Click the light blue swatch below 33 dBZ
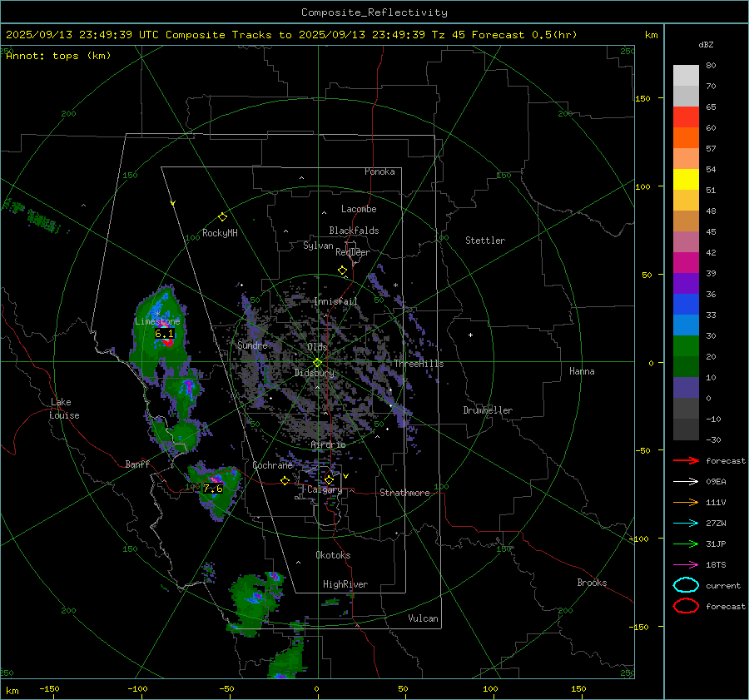The width and height of the screenshot is (749, 700). (x=686, y=325)
